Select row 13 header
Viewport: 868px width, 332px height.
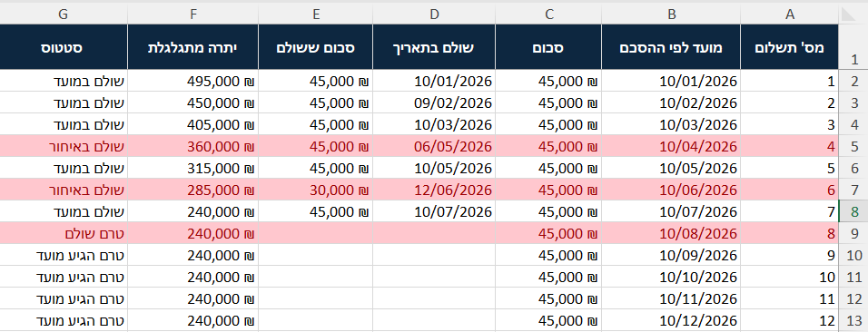tap(853, 320)
